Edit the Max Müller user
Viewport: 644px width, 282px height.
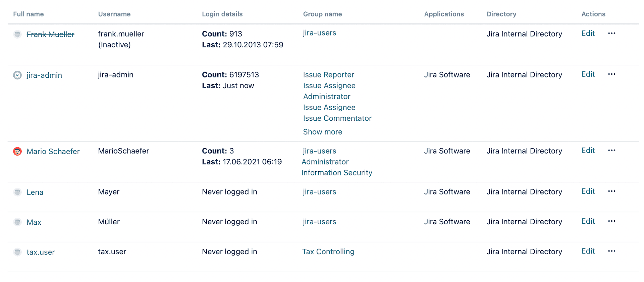tap(588, 221)
